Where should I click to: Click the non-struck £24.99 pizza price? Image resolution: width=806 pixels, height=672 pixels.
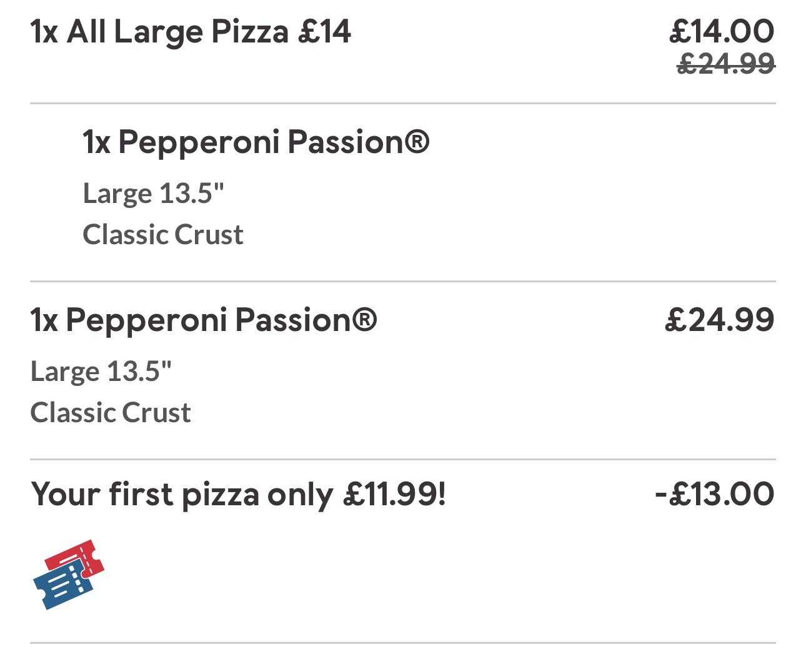719,320
